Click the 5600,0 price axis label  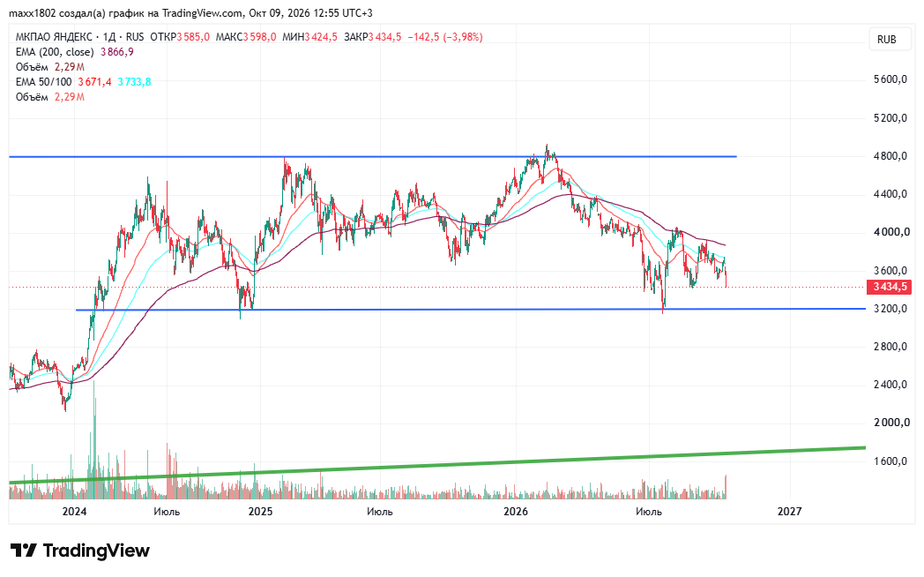click(890, 79)
